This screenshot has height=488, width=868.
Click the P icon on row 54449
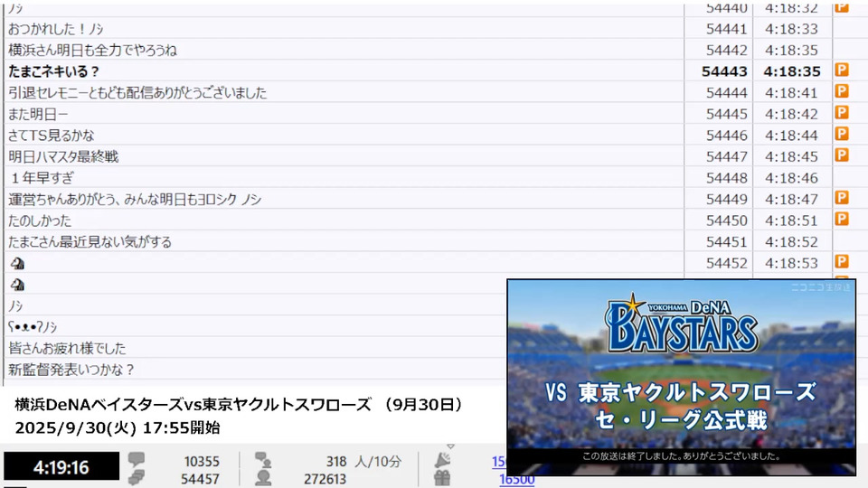point(842,198)
